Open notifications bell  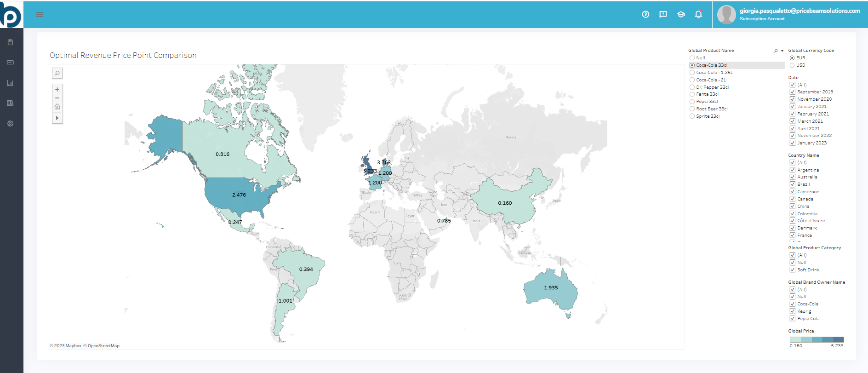(698, 14)
